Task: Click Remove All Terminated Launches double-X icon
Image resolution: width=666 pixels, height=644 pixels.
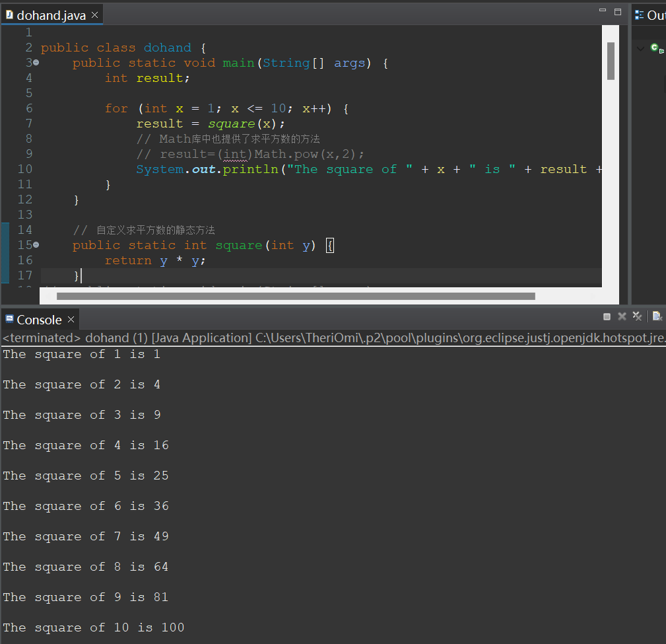Action: (637, 316)
